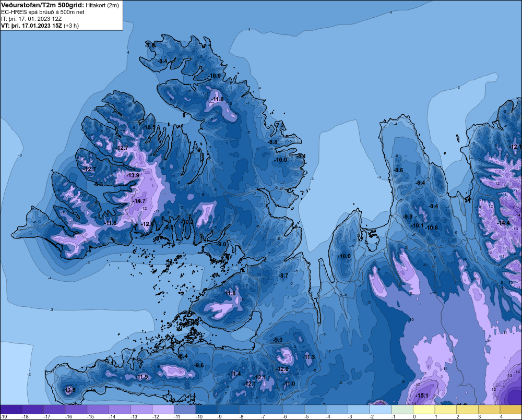Click the valid time line 'VT: þri. 17.01.2023 15Z'

pyautogui.click(x=32, y=26)
